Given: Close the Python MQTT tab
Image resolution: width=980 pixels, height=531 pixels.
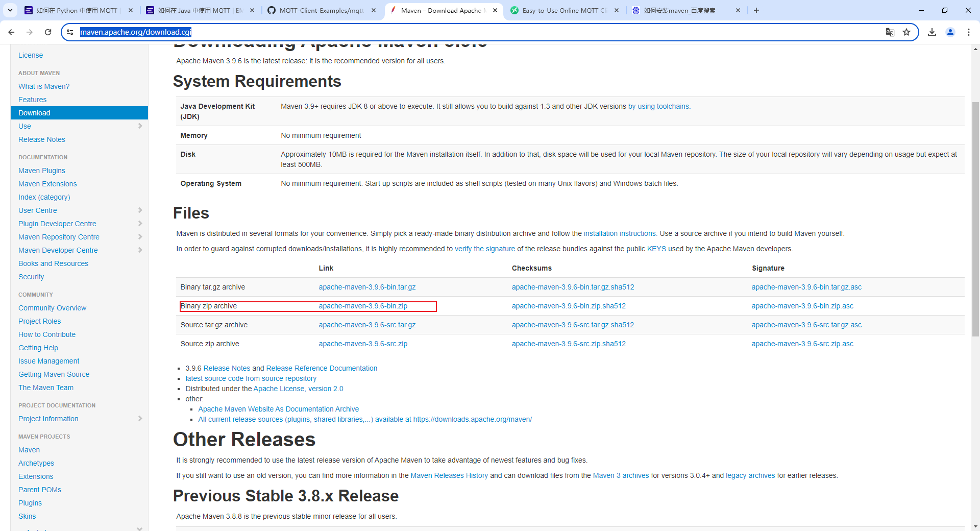Looking at the screenshot, I should (131, 10).
